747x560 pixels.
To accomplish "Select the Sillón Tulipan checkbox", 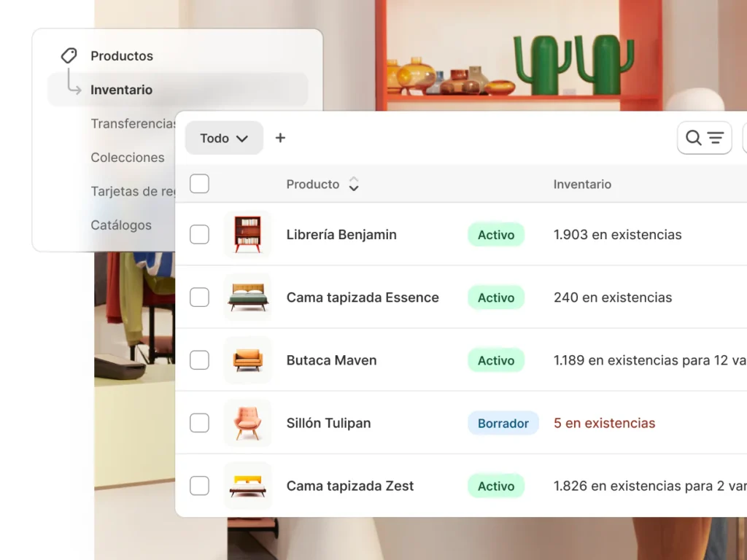I will 199,423.
